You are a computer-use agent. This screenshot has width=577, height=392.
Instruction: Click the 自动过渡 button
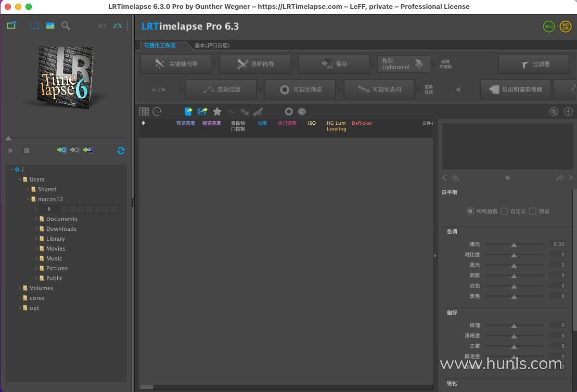pyautogui.click(x=221, y=89)
